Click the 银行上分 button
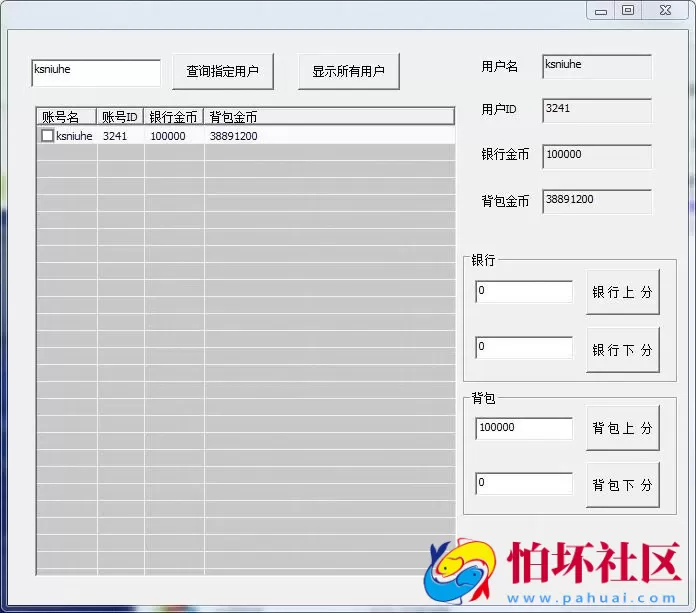The width and height of the screenshot is (696, 613). [x=622, y=292]
